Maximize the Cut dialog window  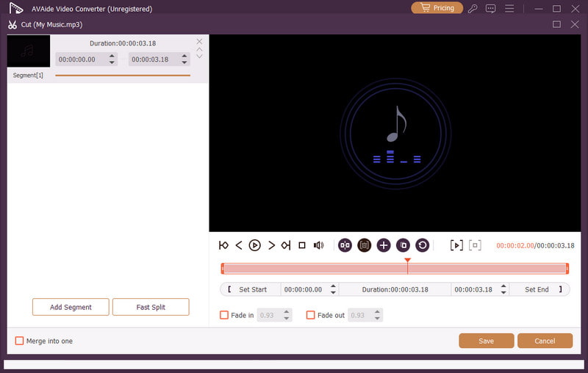[557, 24]
